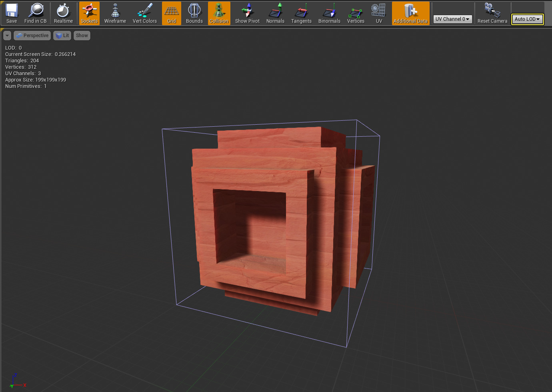Enable Wireframe view mode
Image resolution: width=552 pixels, height=392 pixels.
click(115, 13)
